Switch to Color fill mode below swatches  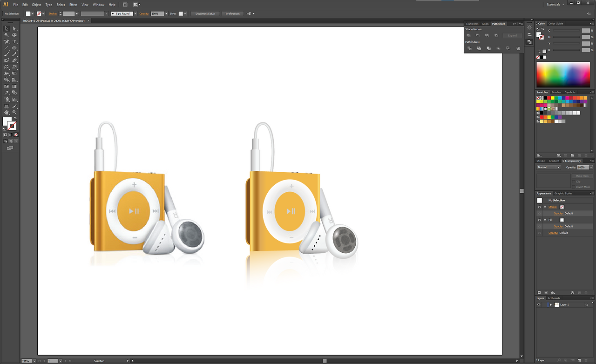[6, 135]
